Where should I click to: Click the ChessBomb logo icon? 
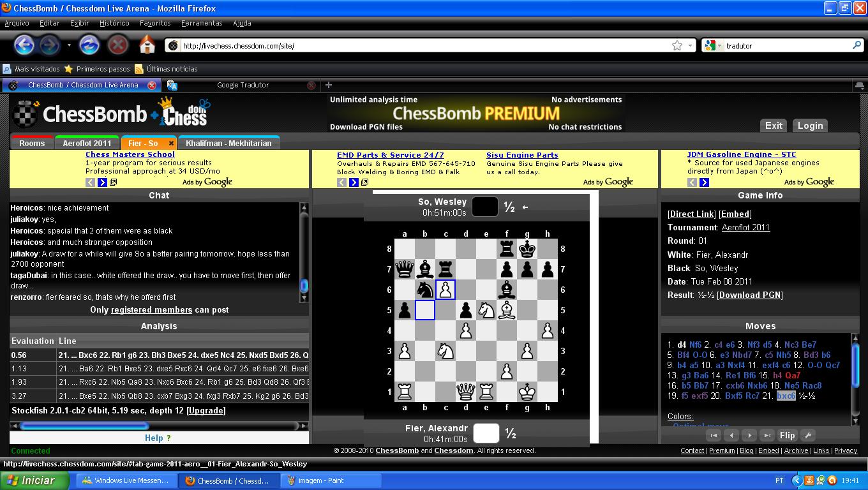26,115
